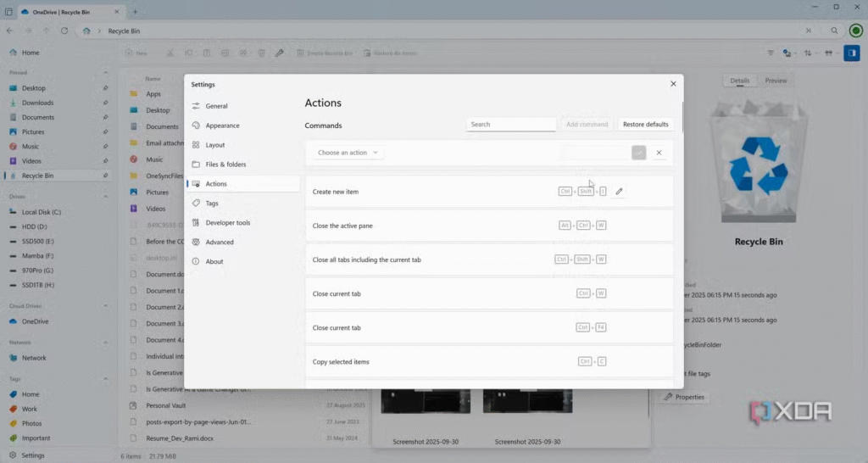The height and width of the screenshot is (463, 868).
Task: Focus the commands Search field
Action: click(510, 125)
